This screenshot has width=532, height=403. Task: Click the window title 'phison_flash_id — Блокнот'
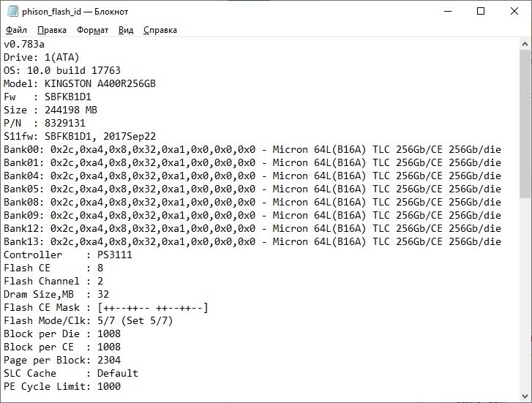75,12
